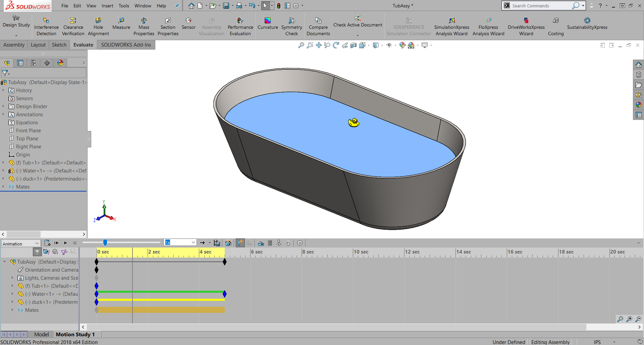Run Symmetry Check
This screenshot has width=644, height=345.
coord(292,26)
